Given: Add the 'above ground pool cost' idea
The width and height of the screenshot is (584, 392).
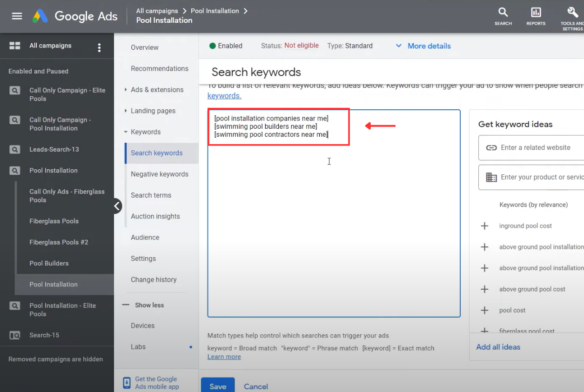Looking at the screenshot, I should pos(484,289).
